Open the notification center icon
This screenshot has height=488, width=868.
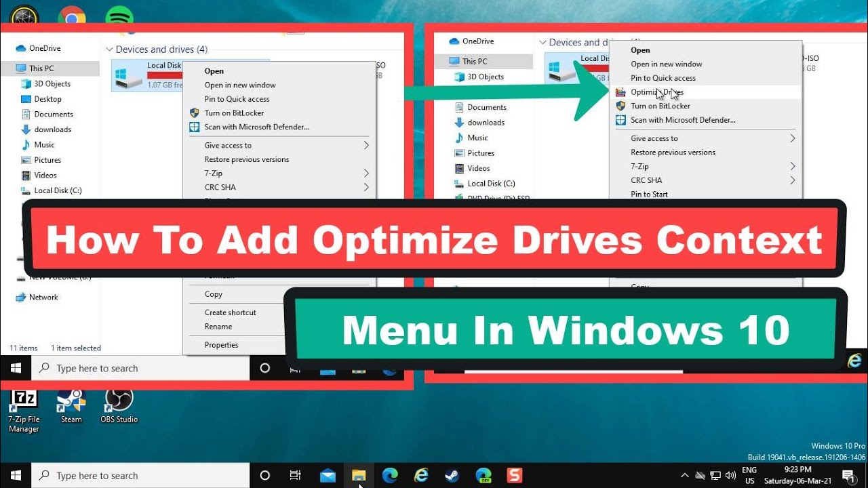(x=848, y=475)
